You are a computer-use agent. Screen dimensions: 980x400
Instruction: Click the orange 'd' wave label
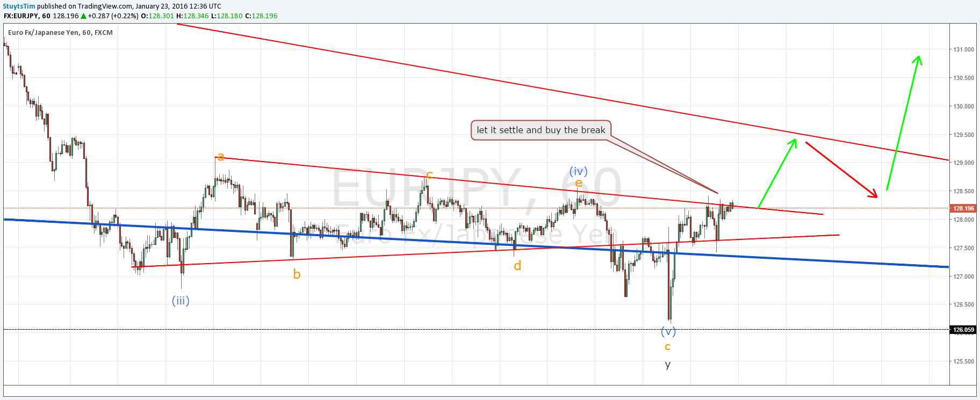[x=517, y=266]
